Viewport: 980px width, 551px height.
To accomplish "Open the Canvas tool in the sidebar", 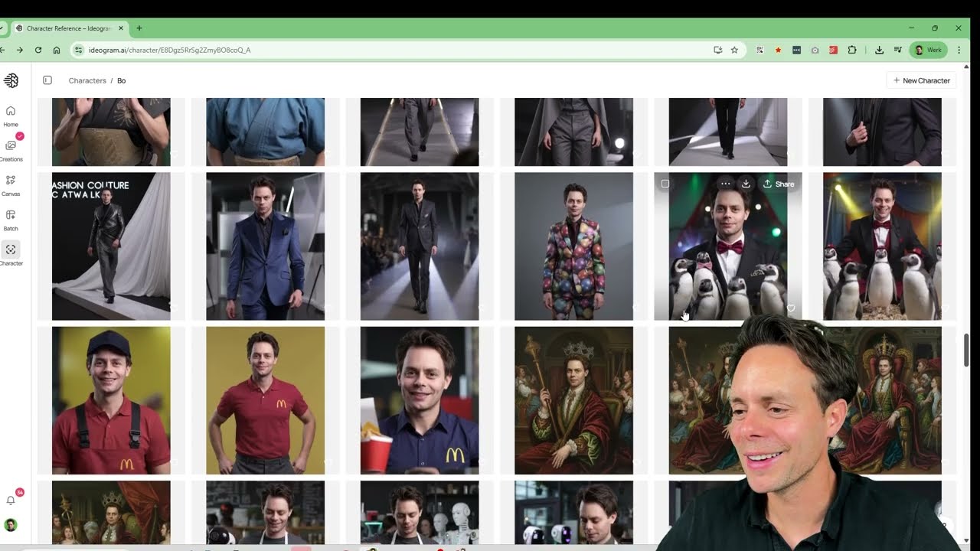I will 11,184.
